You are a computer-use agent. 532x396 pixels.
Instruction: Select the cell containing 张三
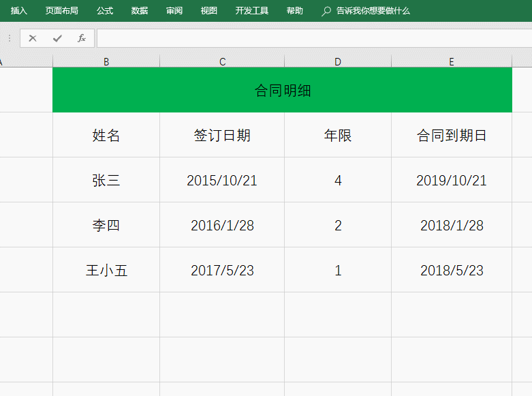[x=106, y=180]
